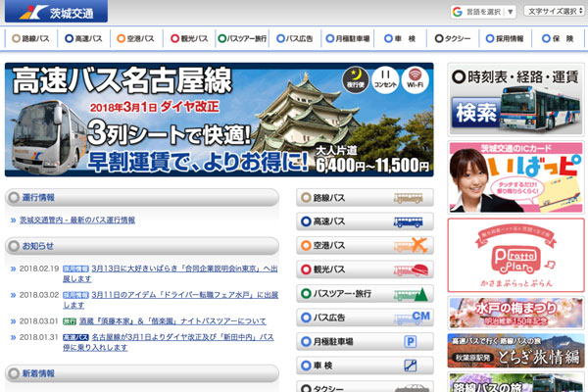Viewport: 588px width, 392px height.
Task: Open the Google language selection dropdown
Action: pos(483,12)
